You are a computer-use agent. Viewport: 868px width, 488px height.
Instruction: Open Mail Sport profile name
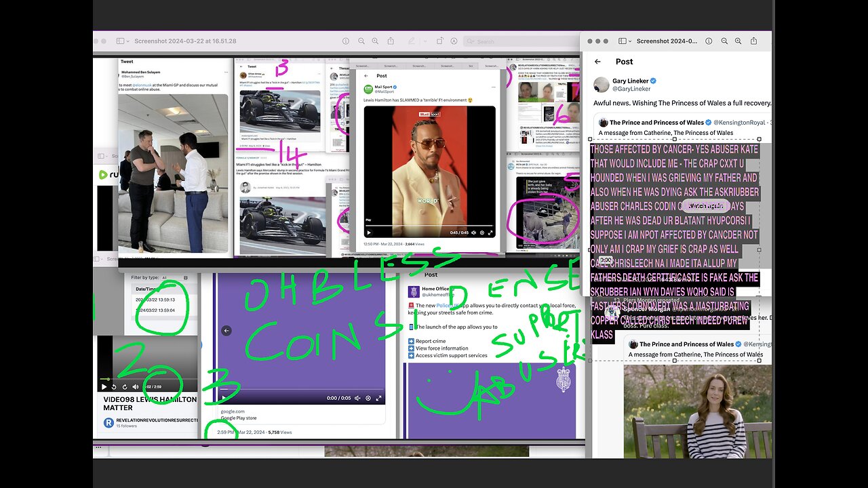[384, 87]
